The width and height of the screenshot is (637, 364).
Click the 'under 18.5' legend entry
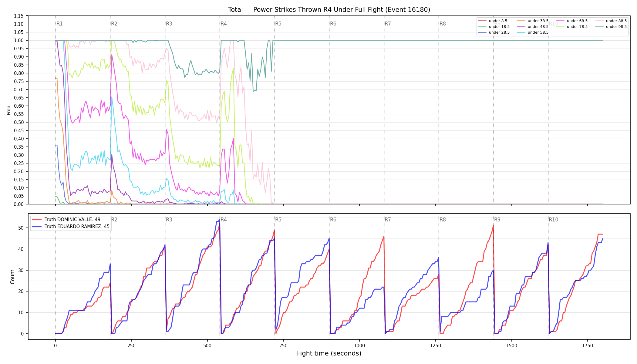coord(494,27)
